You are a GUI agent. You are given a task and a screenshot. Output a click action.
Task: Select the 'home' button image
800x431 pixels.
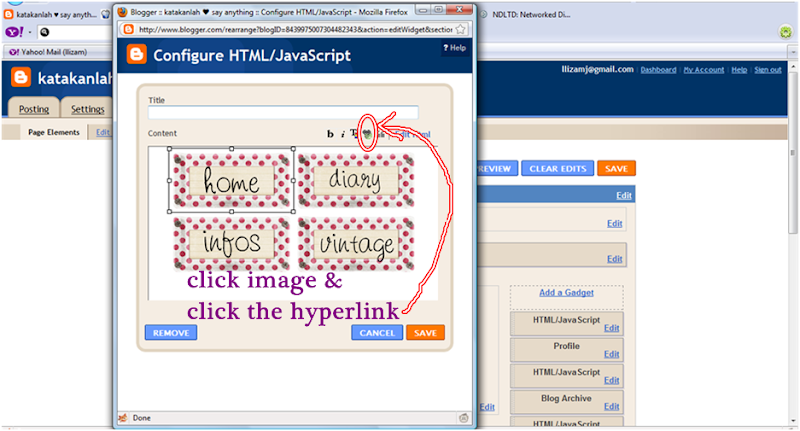click(x=231, y=180)
